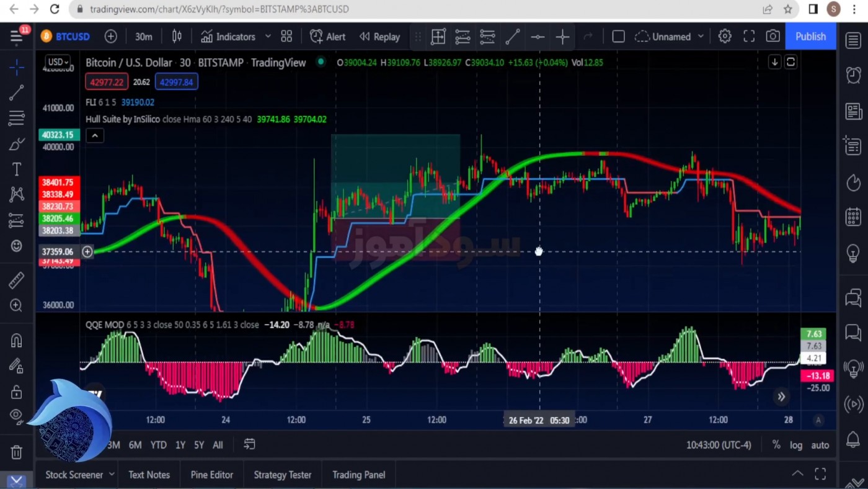Remove drawings with trash icon
The image size is (868, 489).
tap(17, 452)
